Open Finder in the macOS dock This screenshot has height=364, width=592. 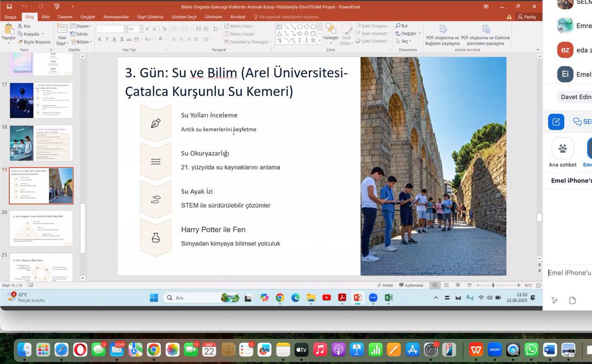[x=24, y=350]
